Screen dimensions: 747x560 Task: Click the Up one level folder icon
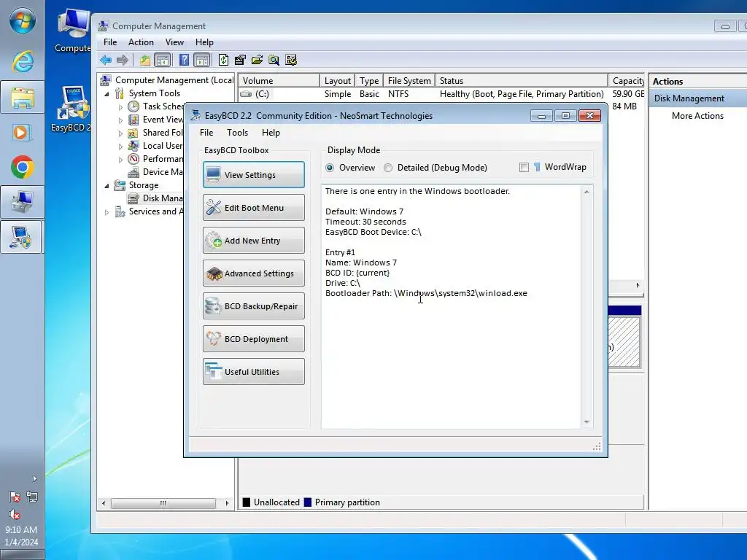[145, 60]
